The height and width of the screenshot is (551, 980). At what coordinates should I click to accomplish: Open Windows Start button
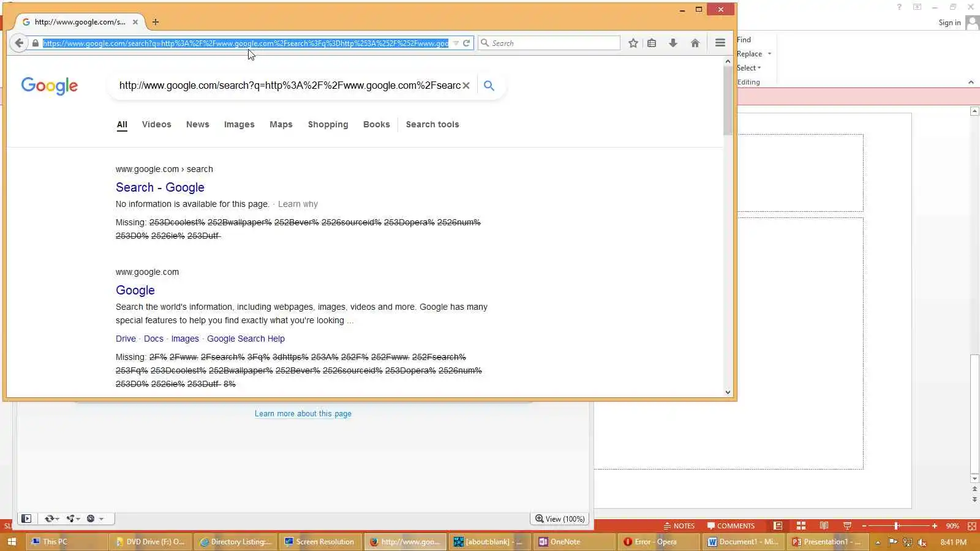pos(12,542)
